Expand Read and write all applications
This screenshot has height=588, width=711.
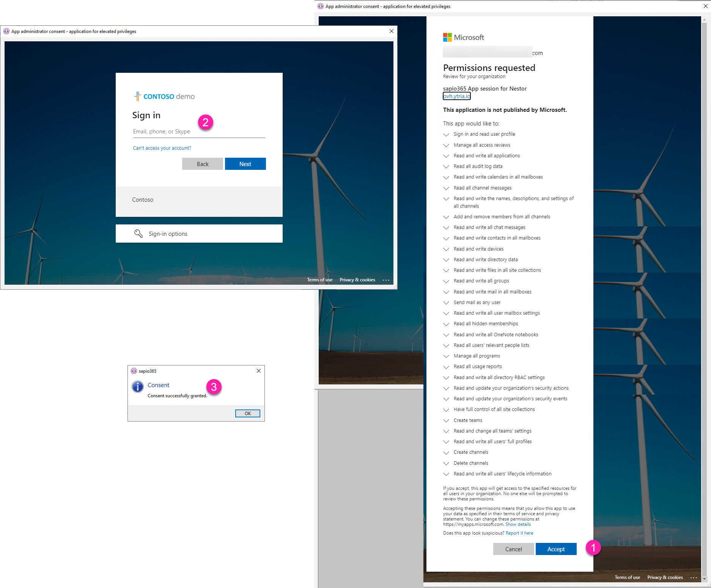point(446,156)
